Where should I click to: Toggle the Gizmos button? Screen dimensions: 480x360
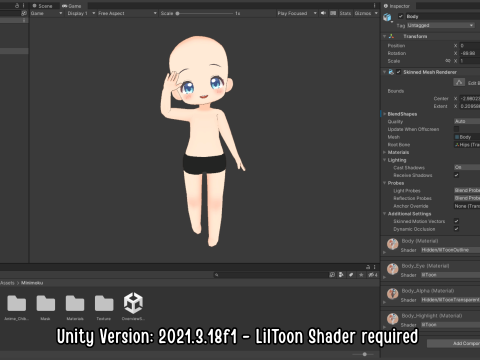[x=363, y=13]
